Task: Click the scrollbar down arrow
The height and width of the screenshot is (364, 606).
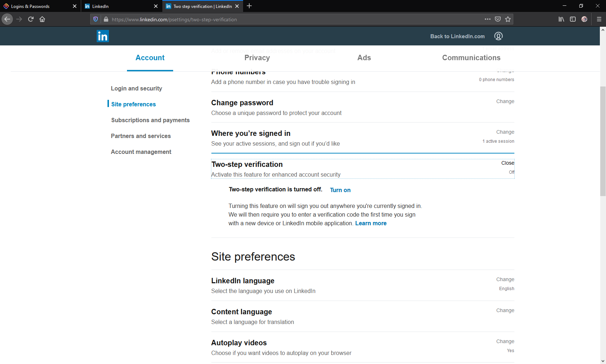Action: tap(603, 361)
